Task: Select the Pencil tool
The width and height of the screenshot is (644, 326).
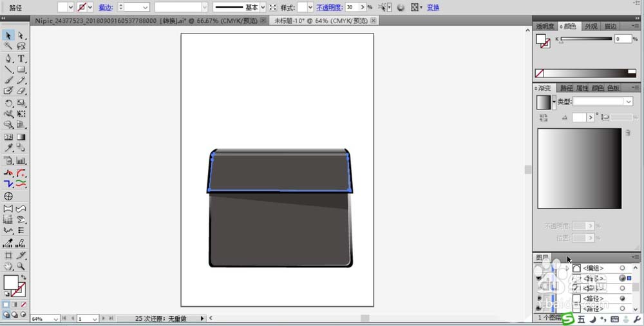Action: [21, 80]
